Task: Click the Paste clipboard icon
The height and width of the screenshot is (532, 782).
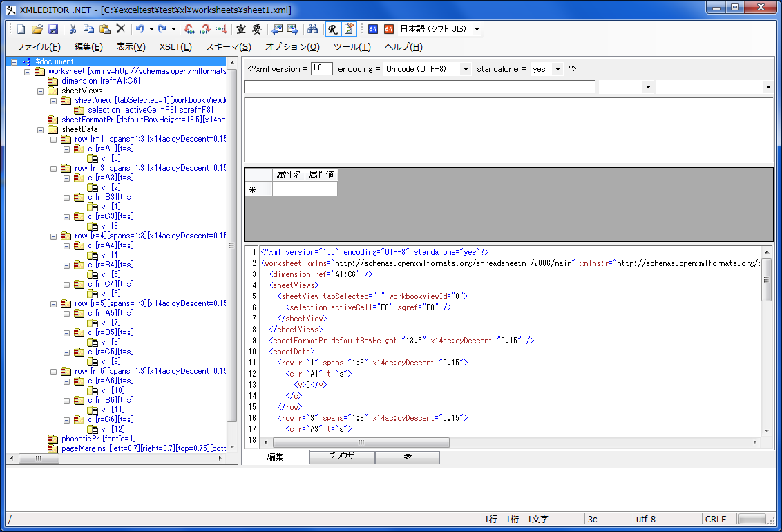Action: (x=104, y=29)
